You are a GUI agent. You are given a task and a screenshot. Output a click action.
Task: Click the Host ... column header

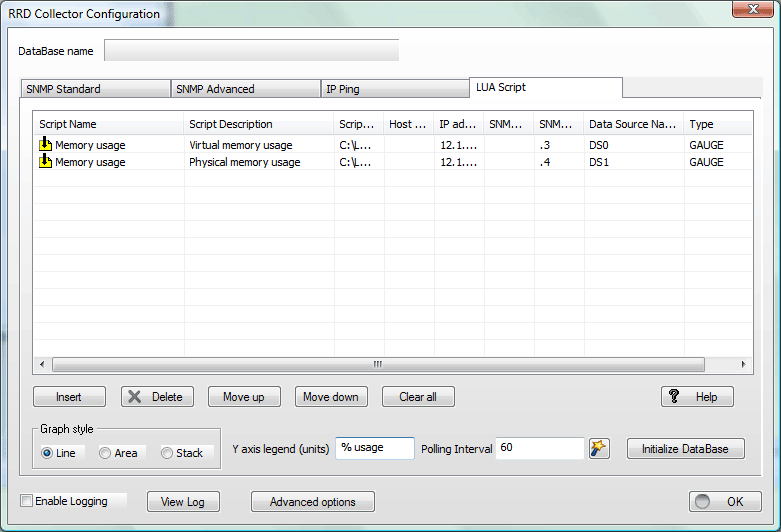coord(409,124)
